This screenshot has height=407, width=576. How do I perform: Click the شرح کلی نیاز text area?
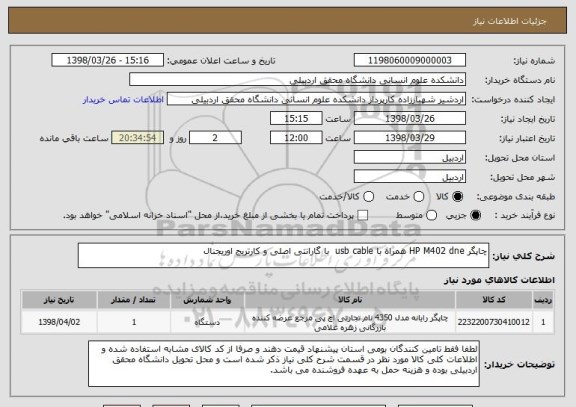[283, 255]
